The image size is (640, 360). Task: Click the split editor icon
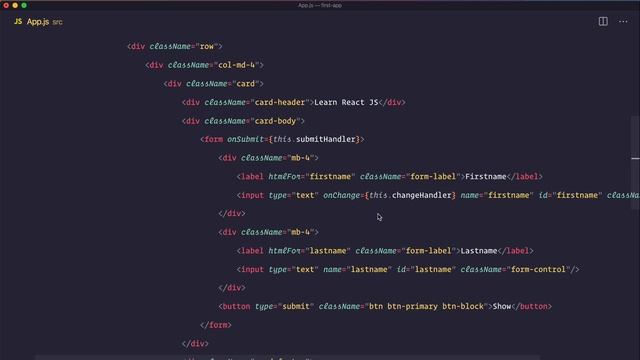(x=603, y=21)
